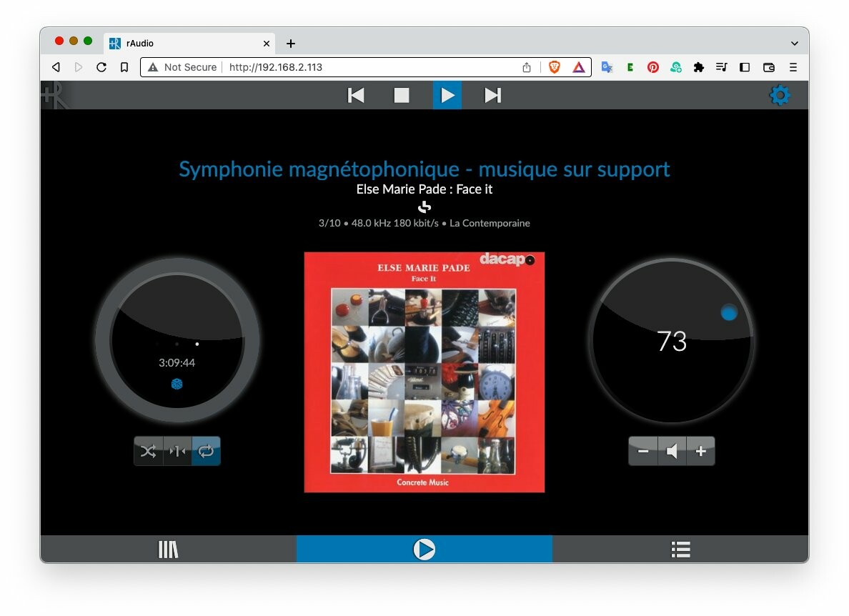
Task: Increase volume with the plus button
Action: click(x=700, y=451)
